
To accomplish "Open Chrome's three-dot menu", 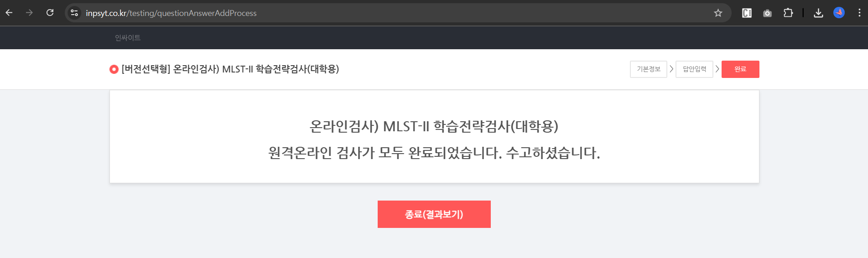I will pos(859,13).
